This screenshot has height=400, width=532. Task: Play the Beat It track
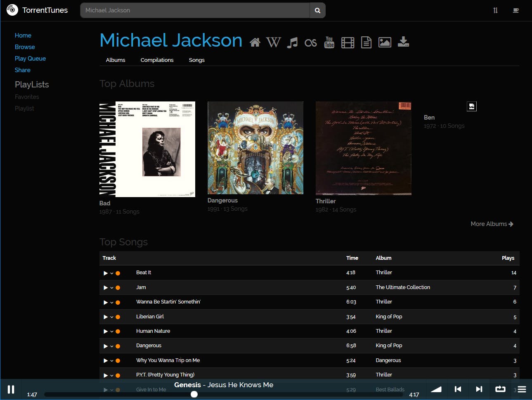point(106,273)
